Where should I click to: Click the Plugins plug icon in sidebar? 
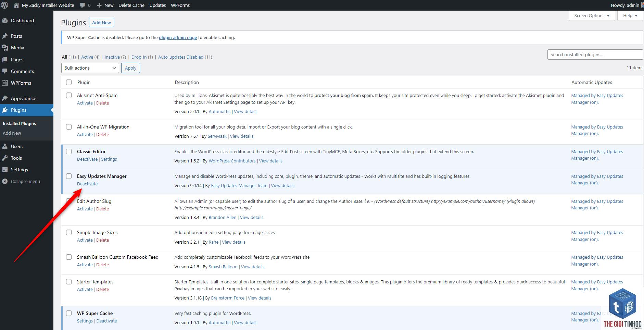[5, 110]
